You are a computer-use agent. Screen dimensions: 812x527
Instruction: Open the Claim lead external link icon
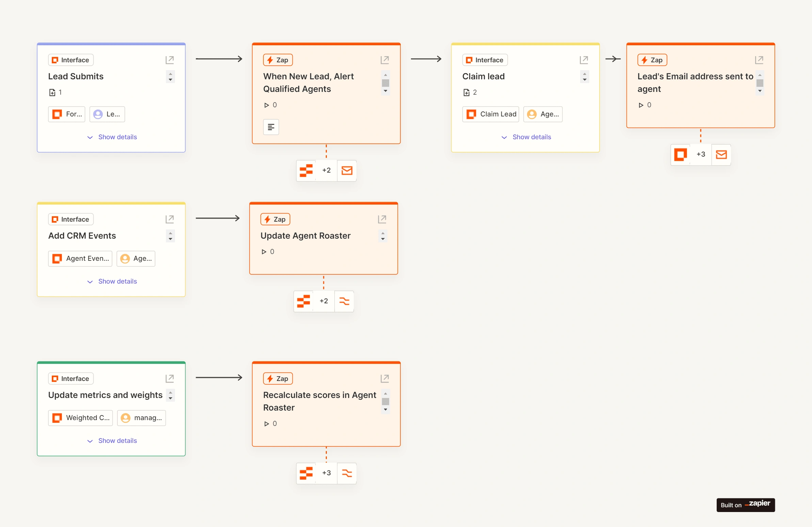[584, 60]
